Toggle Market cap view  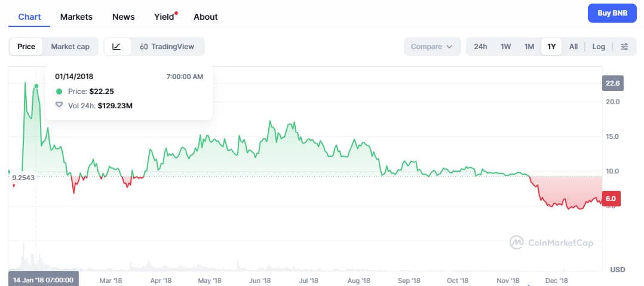click(70, 47)
